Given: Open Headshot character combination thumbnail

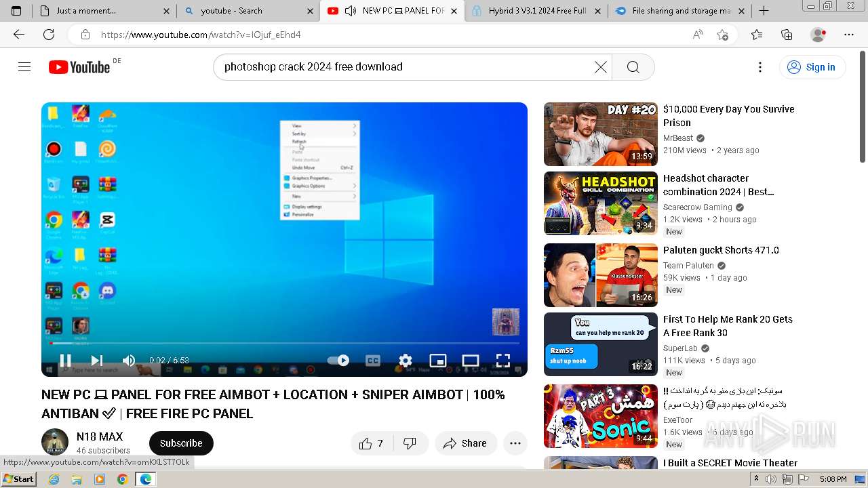Looking at the screenshot, I should click(600, 203).
